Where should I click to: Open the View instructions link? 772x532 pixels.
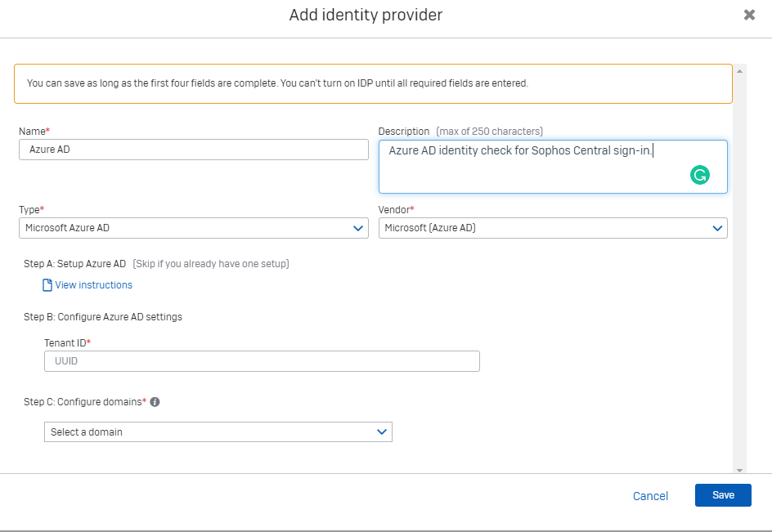[x=93, y=285]
